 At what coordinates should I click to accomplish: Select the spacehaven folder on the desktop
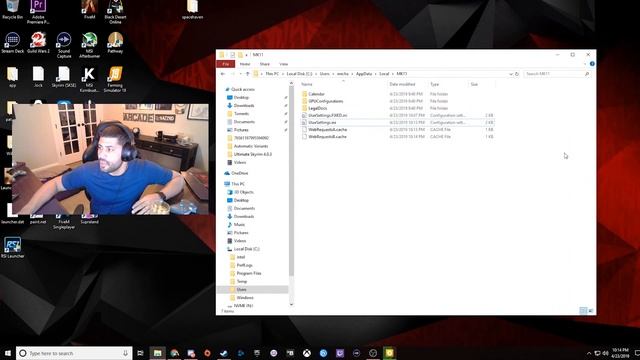click(192, 9)
